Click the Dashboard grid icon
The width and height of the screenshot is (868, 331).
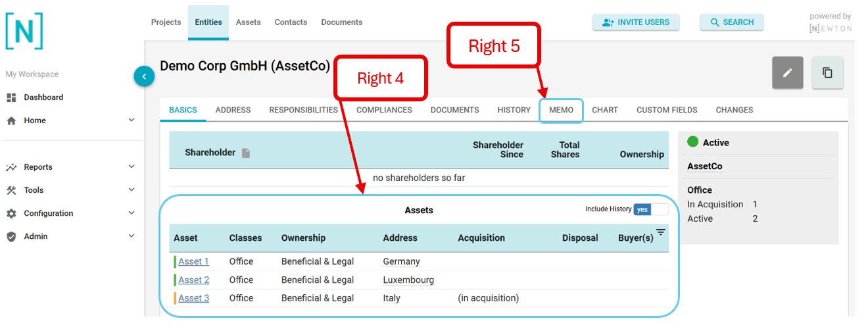11,97
